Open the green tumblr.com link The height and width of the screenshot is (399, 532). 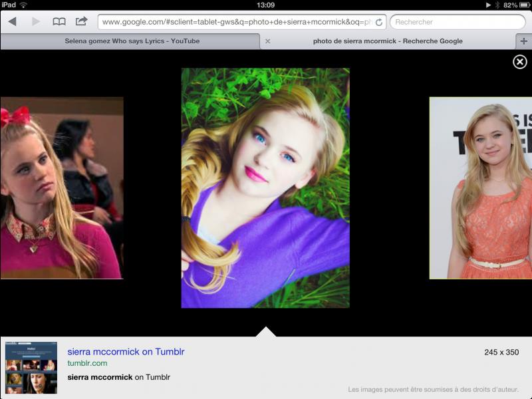(x=87, y=363)
